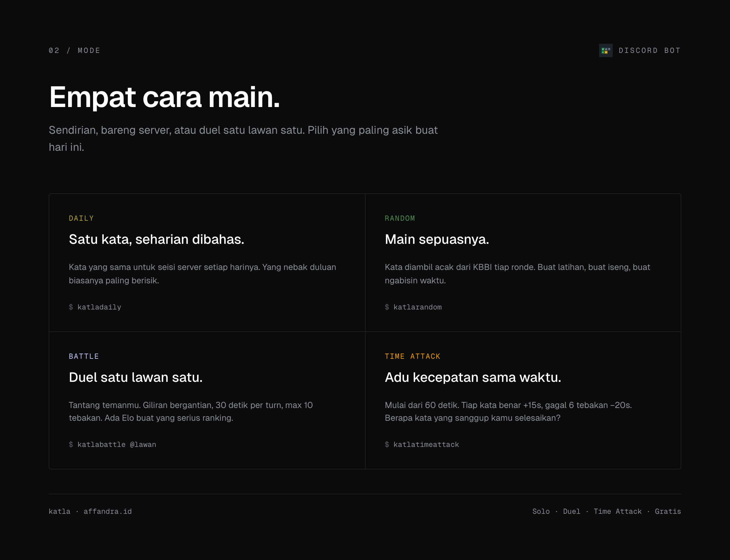Select the DAILY mode label

(82, 218)
